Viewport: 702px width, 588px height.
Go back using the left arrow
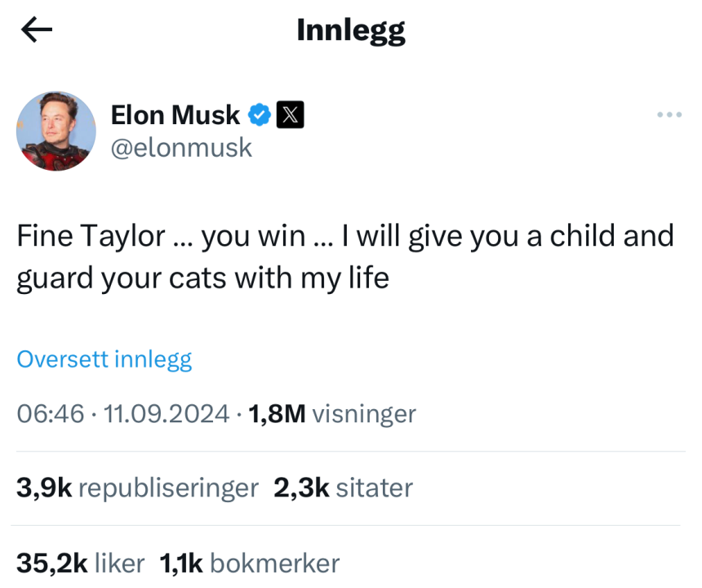37,31
